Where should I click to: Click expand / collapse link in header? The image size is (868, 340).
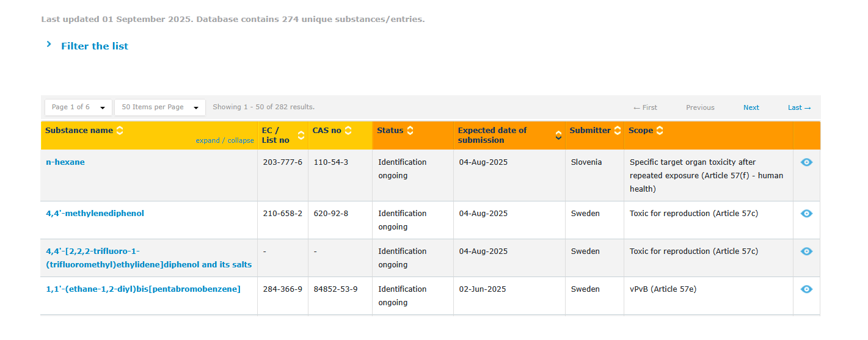click(225, 140)
